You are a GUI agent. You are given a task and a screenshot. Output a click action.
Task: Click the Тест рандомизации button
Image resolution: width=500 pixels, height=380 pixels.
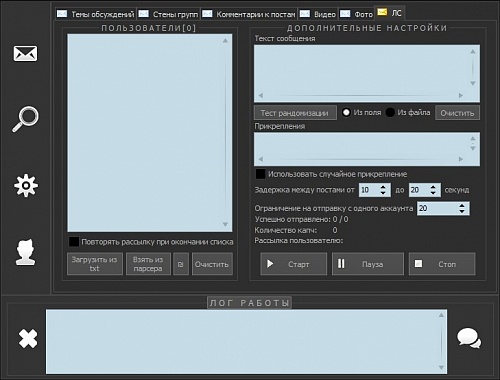tap(295, 113)
